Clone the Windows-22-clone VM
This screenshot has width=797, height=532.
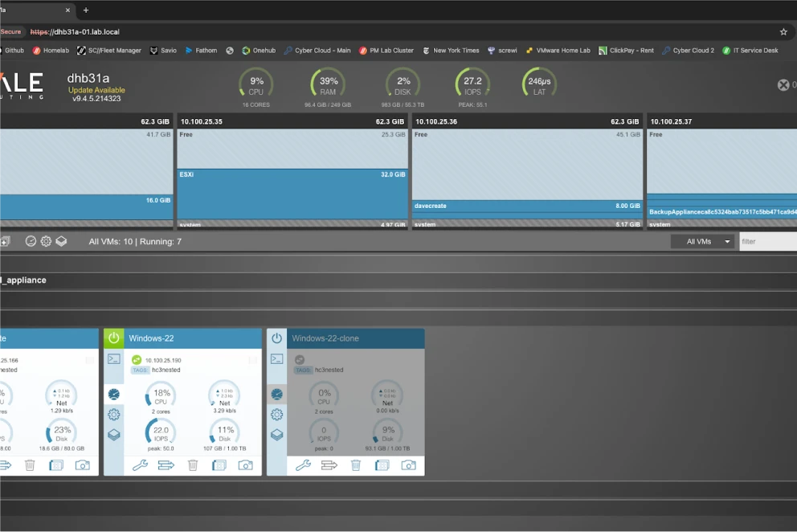[382, 464]
